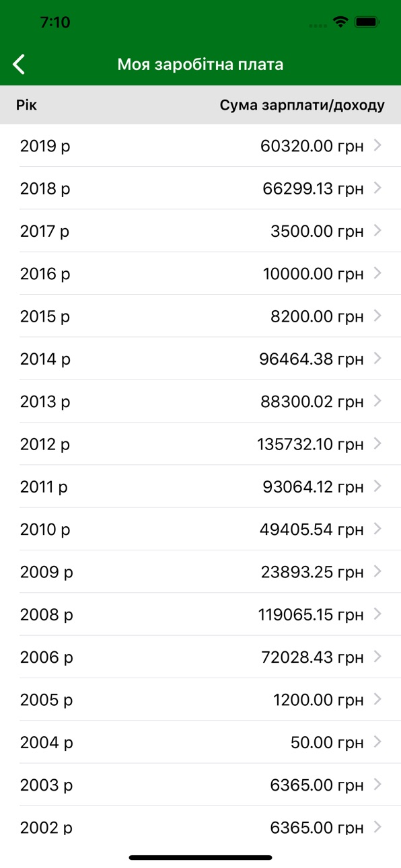Tap the chevron next to 50.00 грн
Viewport: 401px width, 868px height.
click(377, 742)
